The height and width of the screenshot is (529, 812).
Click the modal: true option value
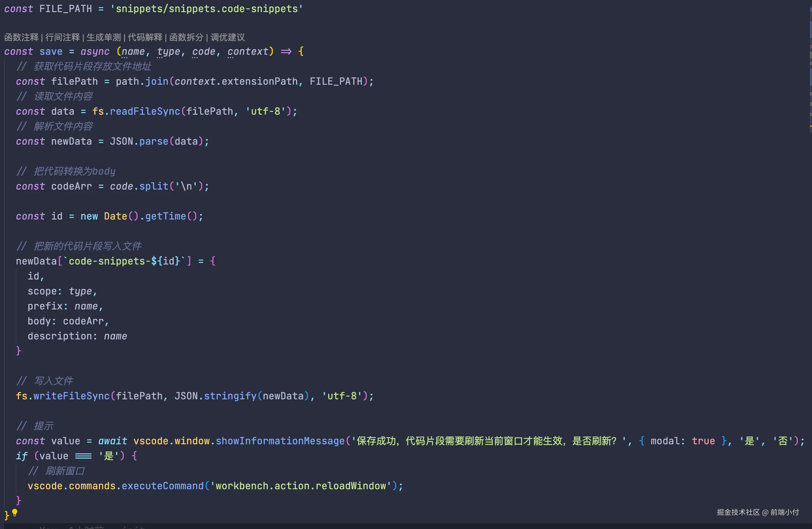(x=703, y=441)
